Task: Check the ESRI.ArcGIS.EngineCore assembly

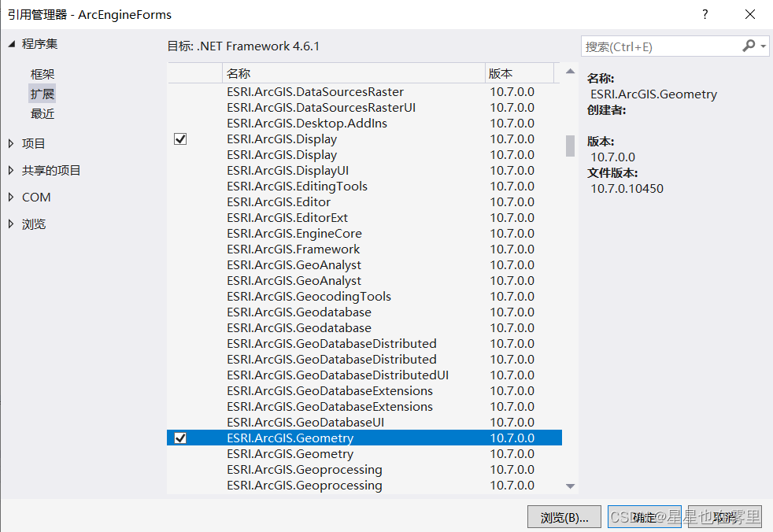Action: click(180, 233)
